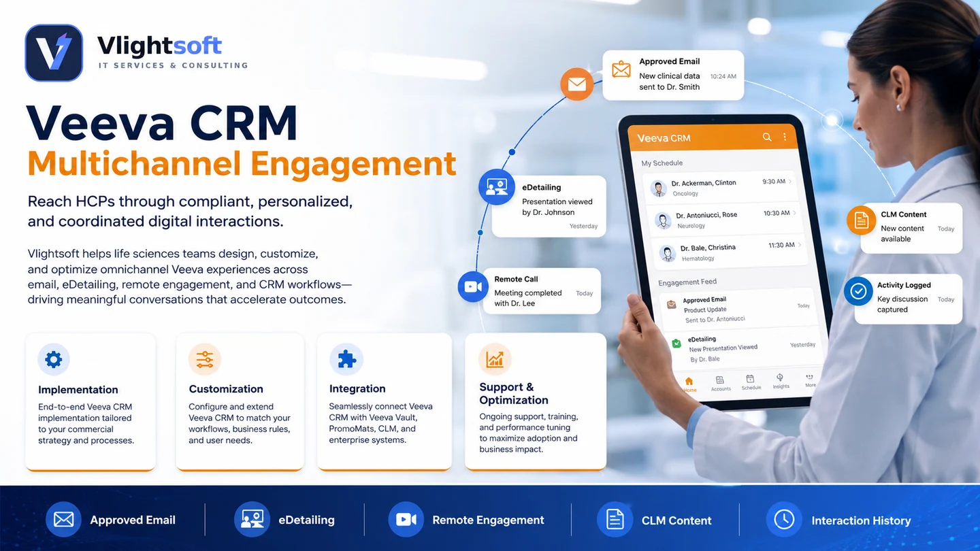Image resolution: width=980 pixels, height=551 pixels.
Task: Click the Multichannel Engagement orange heading
Action: 242,165
